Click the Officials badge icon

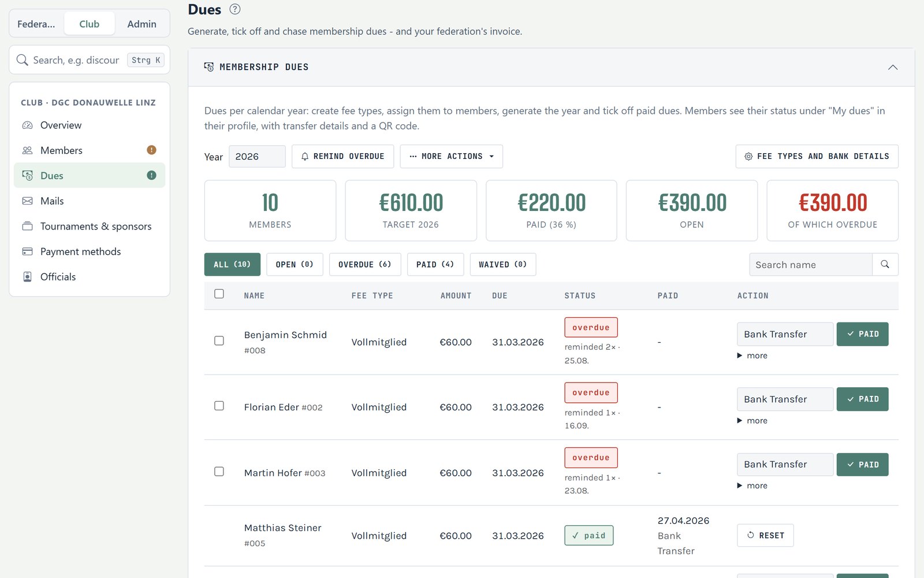(27, 277)
